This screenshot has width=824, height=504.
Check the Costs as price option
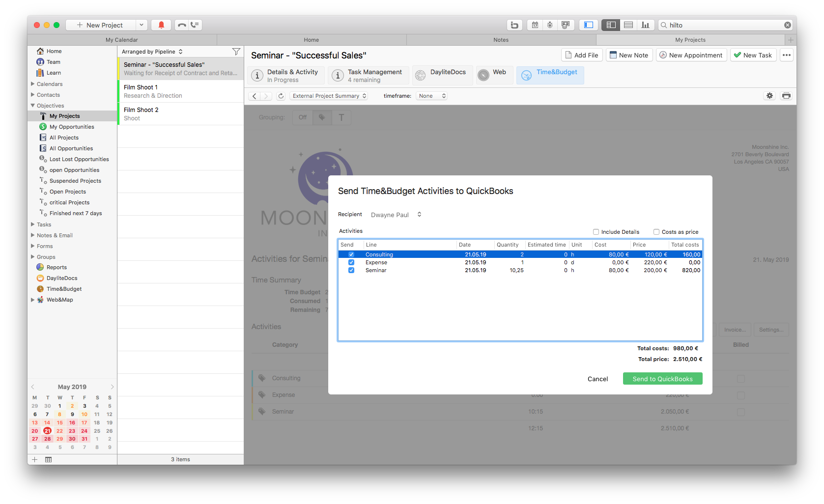656,232
